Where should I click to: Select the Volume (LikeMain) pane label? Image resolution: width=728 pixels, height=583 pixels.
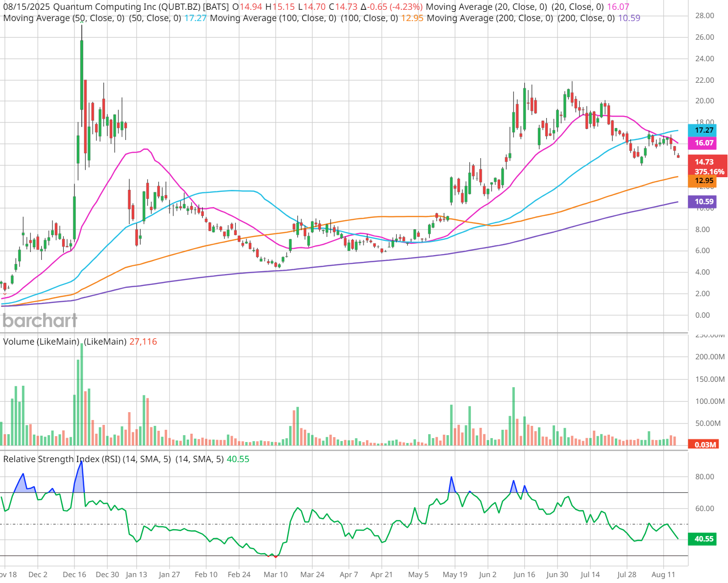click(41, 342)
